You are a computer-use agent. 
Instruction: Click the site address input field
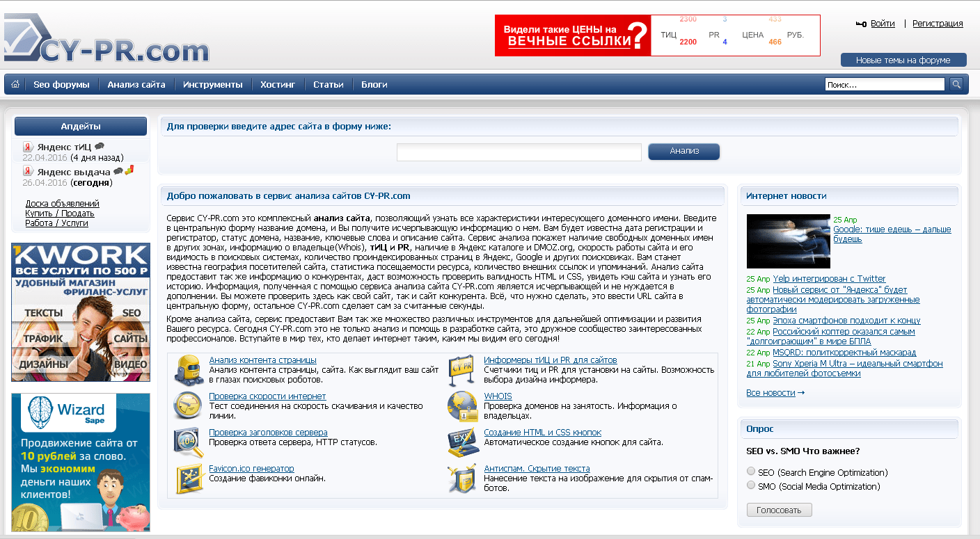tap(519, 152)
